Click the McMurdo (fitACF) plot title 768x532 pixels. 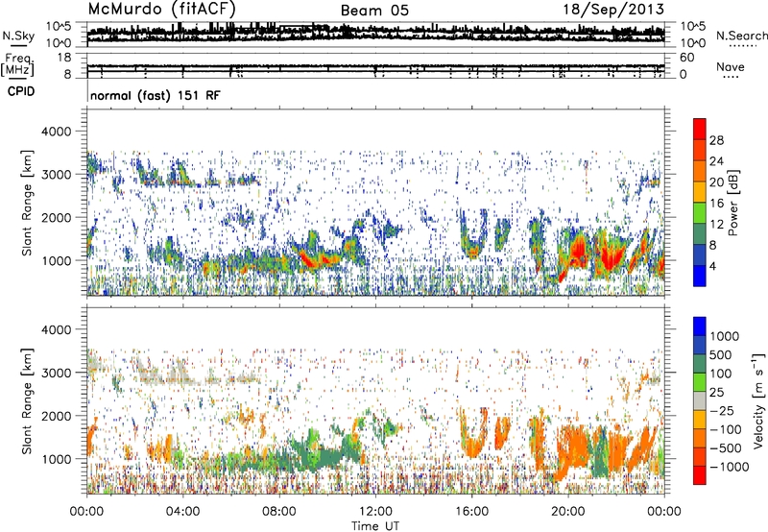pyautogui.click(x=161, y=9)
